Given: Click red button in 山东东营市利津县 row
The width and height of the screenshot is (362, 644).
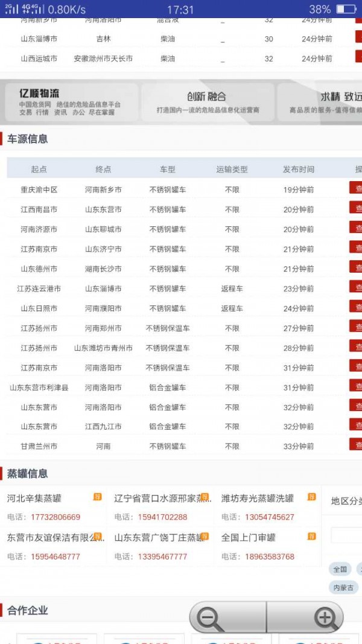Looking at the screenshot, I should 356,385.
